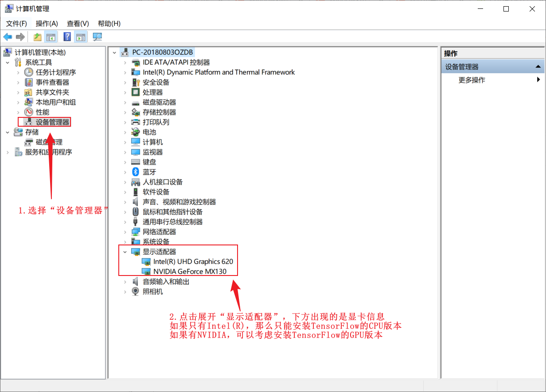Select the 系统设备 row

(x=156, y=242)
